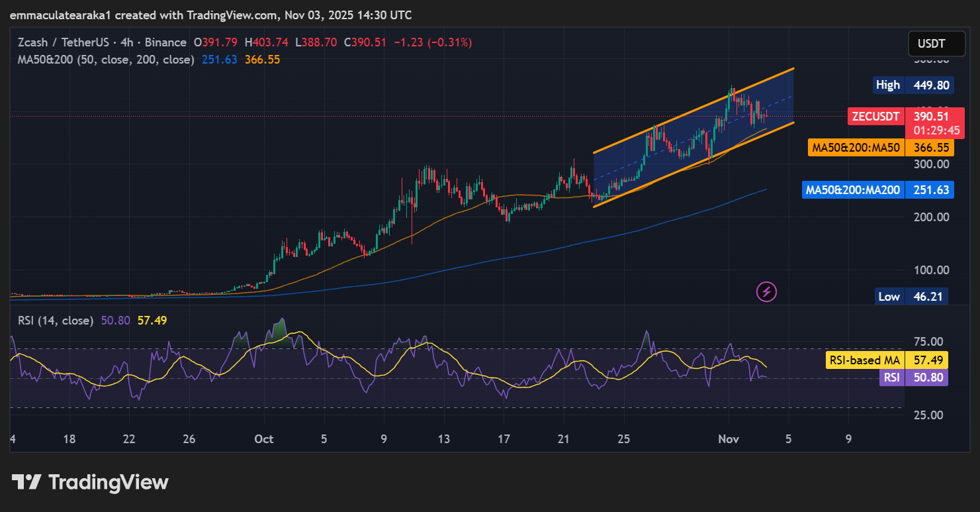Select the Oct label on the time axis
The image size is (980, 512).
point(263,438)
